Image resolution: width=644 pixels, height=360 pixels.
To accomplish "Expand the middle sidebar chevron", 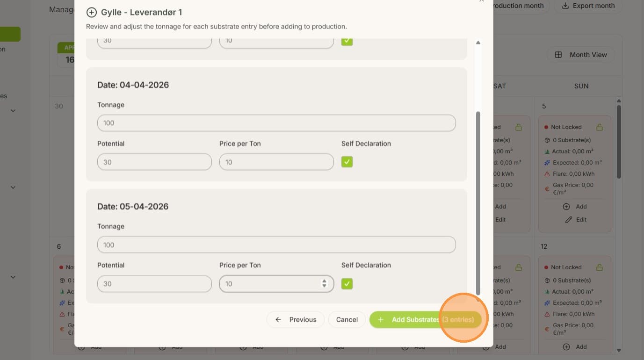I will pyautogui.click(x=13, y=187).
